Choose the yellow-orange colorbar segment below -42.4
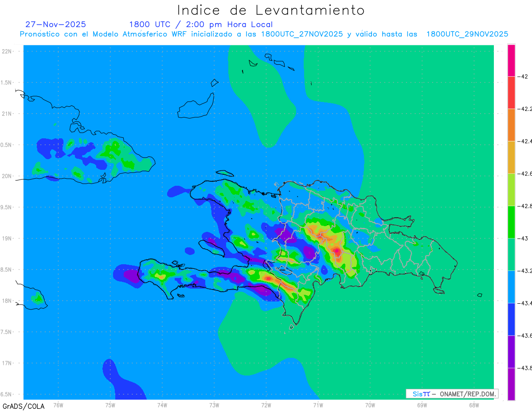Screen dimensions: 532x411 [511, 157]
